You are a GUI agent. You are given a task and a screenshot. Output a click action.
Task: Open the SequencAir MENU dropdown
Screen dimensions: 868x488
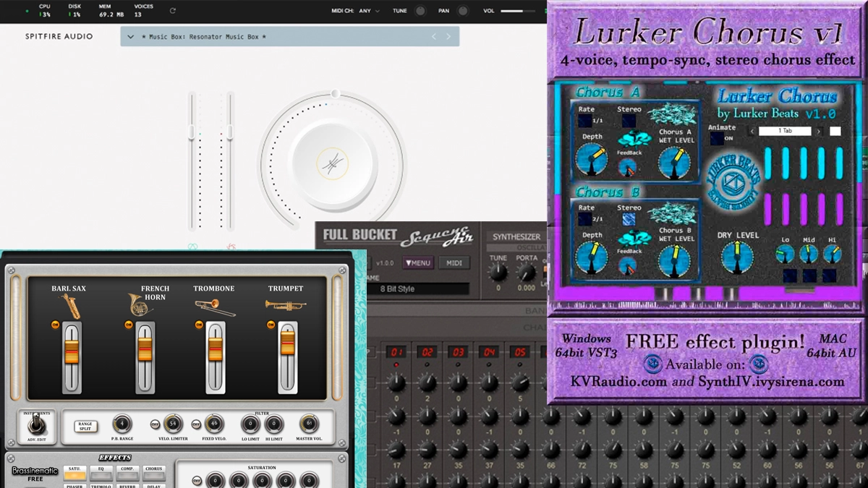click(418, 262)
